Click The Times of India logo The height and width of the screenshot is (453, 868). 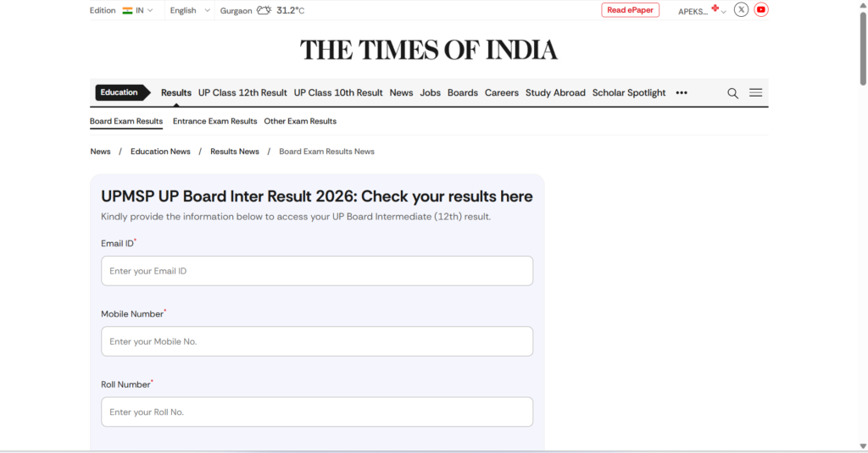pos(429,50)
